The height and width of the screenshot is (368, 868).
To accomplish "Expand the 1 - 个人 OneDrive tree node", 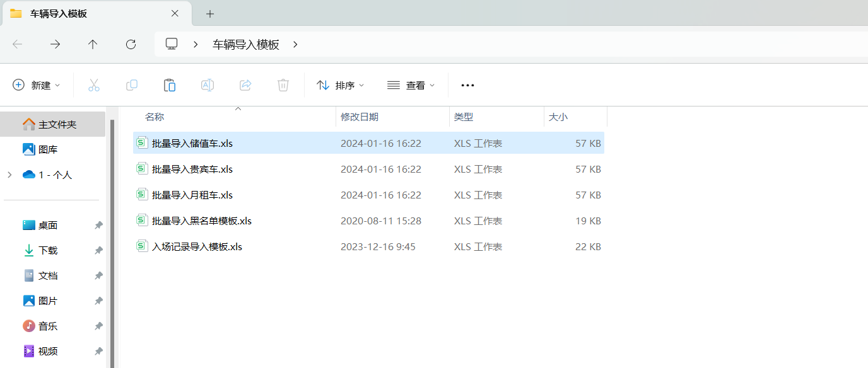I will [9, 175].
